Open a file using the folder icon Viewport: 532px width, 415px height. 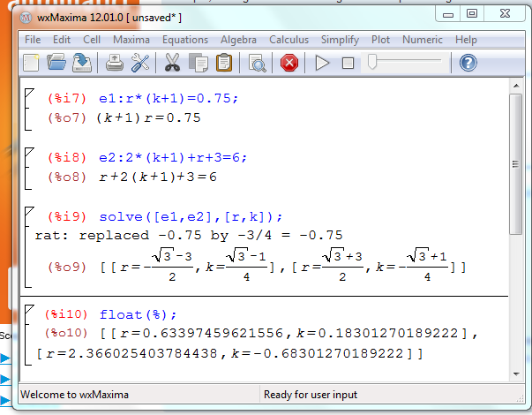(56, 63)
